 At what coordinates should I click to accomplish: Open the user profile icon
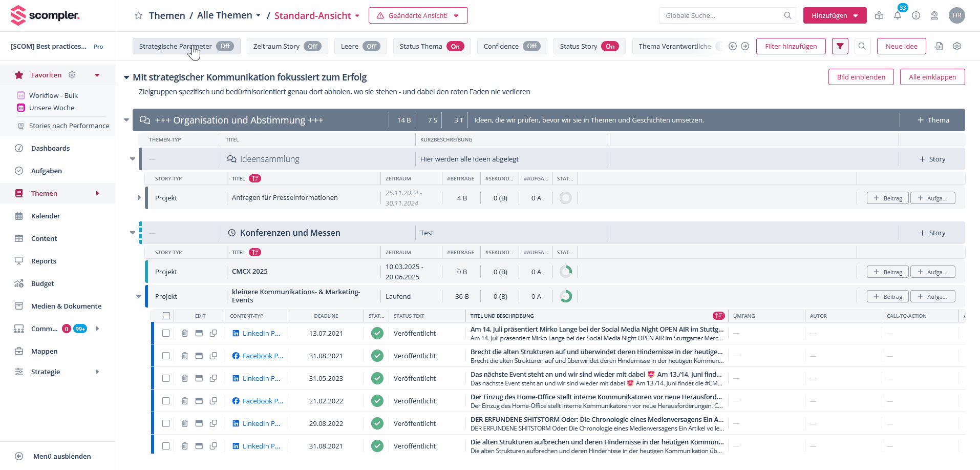point(934,16)
